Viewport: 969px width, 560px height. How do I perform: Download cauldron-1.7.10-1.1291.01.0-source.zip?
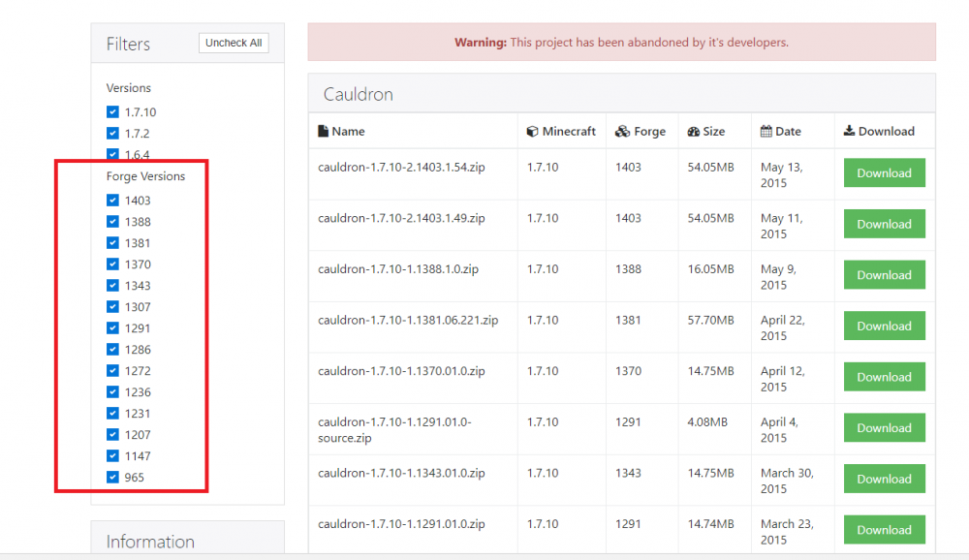(x=885, y=427)
